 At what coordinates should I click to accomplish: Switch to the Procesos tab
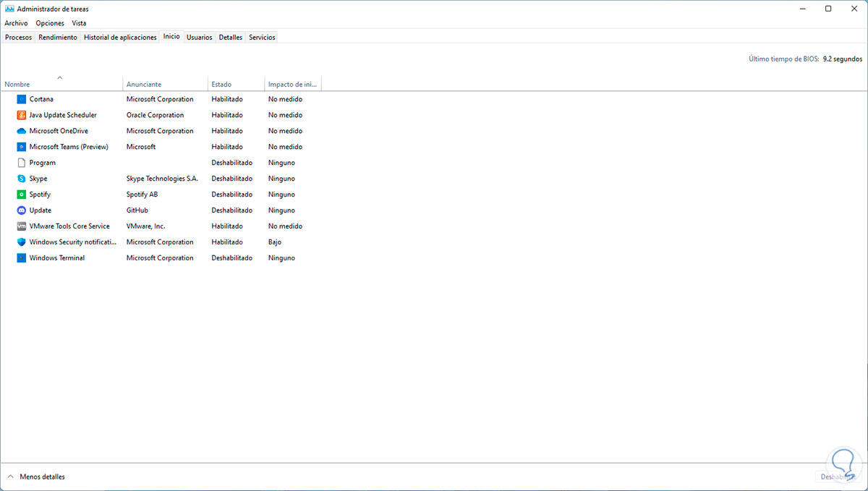pos(18,37)
